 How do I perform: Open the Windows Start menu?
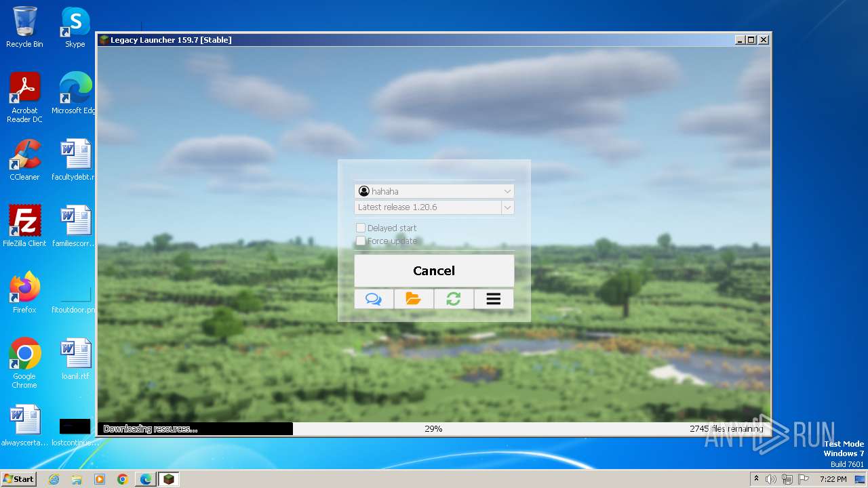coord(19,479)
